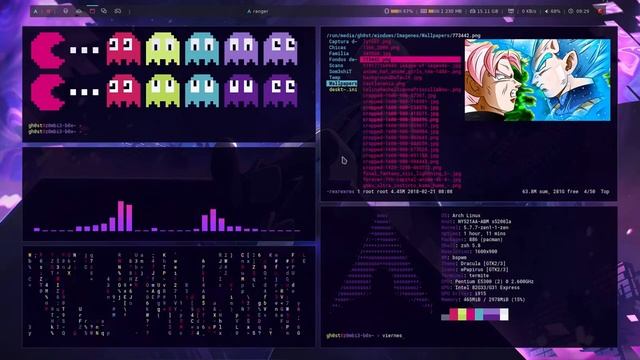Click the volume speaker indicator in bar
640x360 pixels.
pos(553,11)
